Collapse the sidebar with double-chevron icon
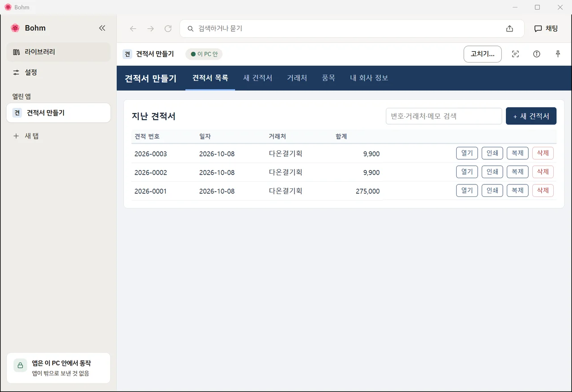The width and height of the screenshot is (572, 392). (x=102, y=28)
